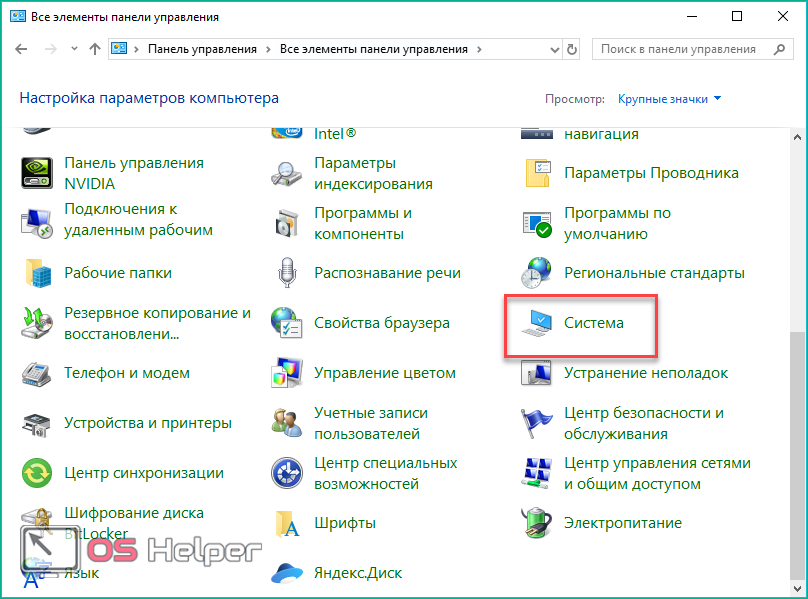Viewport: 808px width, 599px height.
Task: Open 'Управление цветом' link
Action: point(385,373)
